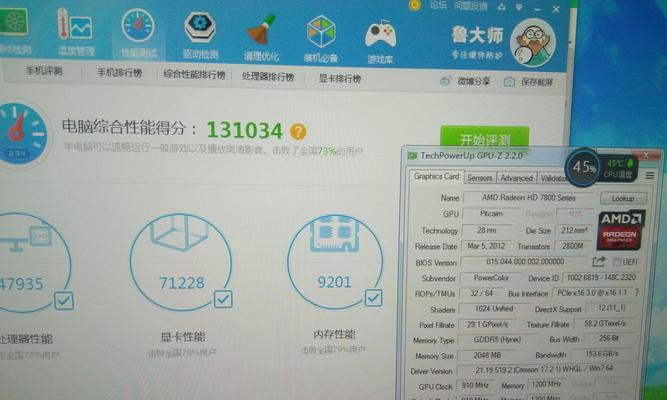Screen dimensions: 667x400
Task: Click graphics card score circle 71228
Action: coord(181,263)
